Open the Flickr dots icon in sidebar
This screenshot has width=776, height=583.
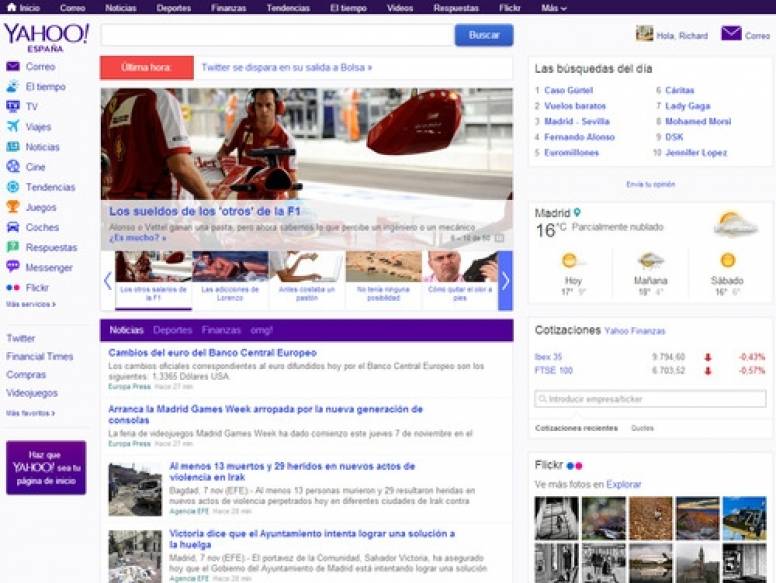point(13,288)
